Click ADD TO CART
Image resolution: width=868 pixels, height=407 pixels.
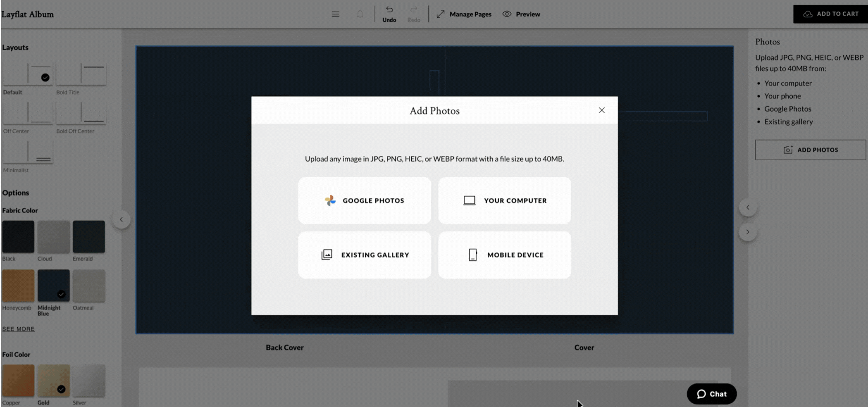point(831,14)
